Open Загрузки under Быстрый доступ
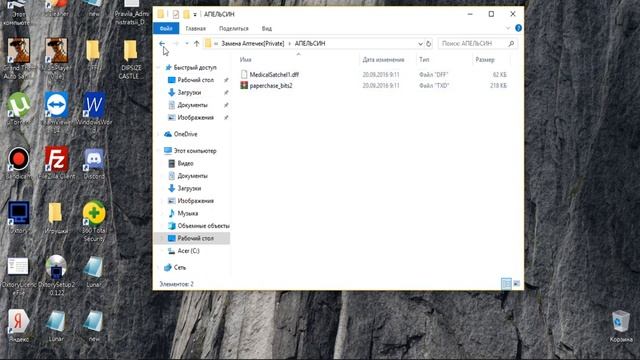Screen dimensions: 640x360 (x=189, y=93)
